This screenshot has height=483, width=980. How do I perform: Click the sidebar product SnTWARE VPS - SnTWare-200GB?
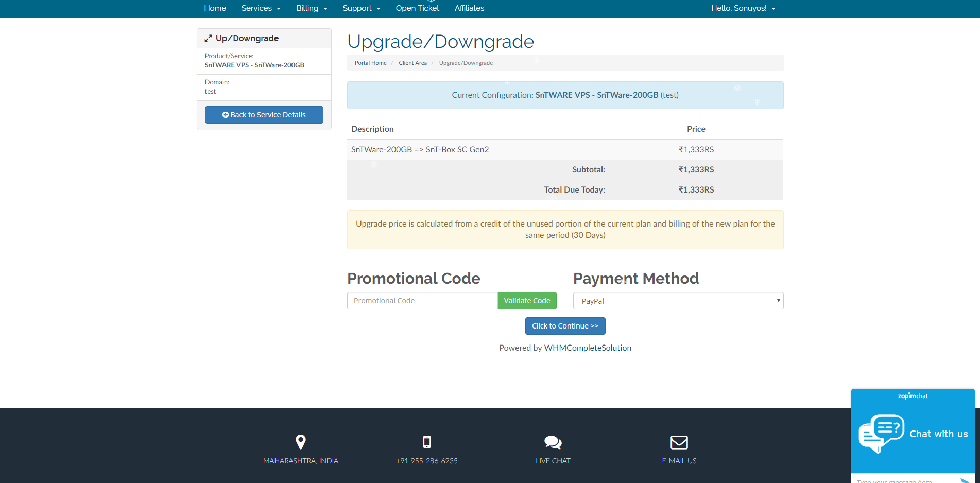click(x=254, y=65)
